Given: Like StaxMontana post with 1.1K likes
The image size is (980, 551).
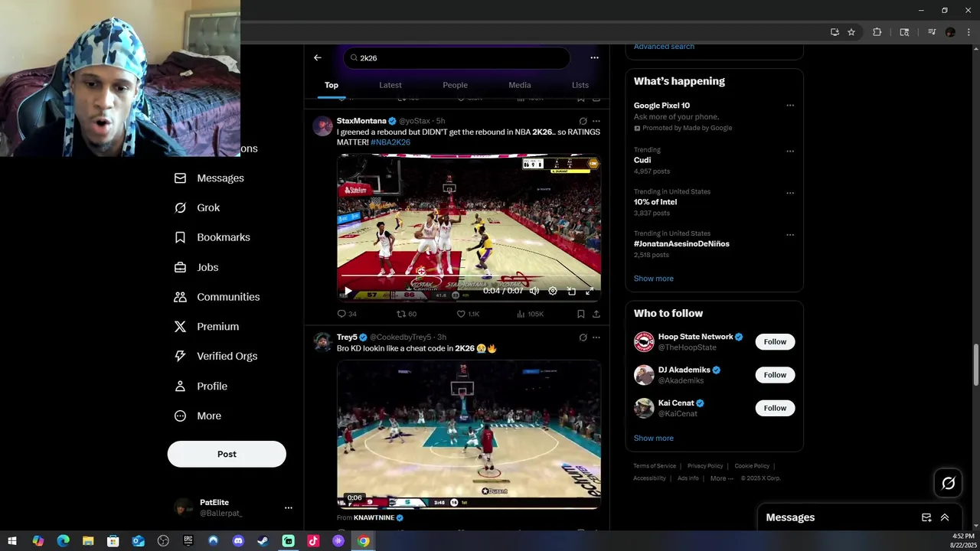Looking at the screenshot, I should coord(468,314).
